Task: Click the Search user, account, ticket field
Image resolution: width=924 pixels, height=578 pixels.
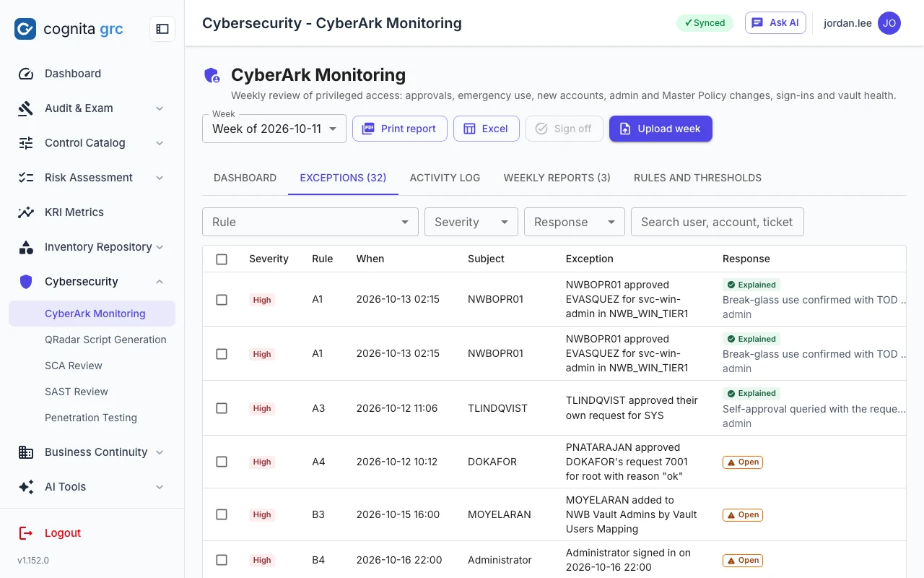Action: tap(718, 222)
